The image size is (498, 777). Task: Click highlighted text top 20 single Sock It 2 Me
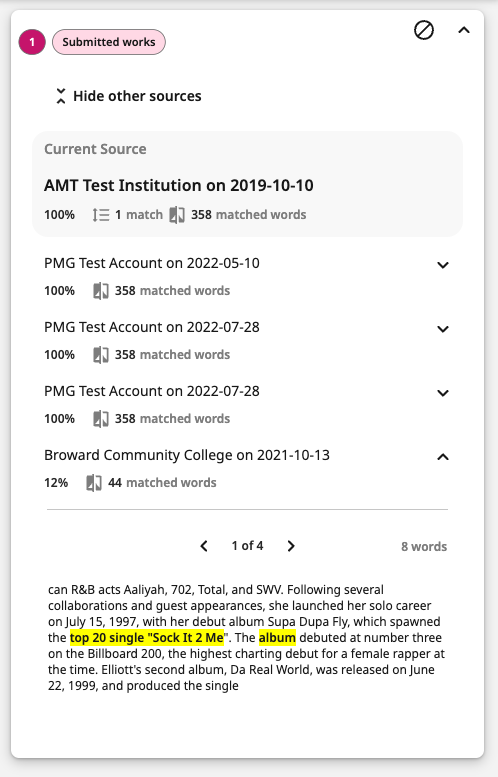tap(147, 638)
